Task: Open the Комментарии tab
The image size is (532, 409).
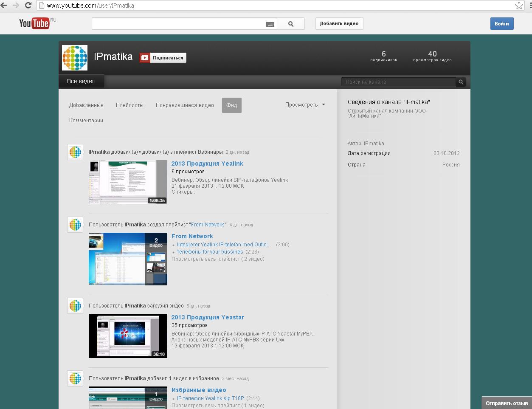Action: coord(86,120)
